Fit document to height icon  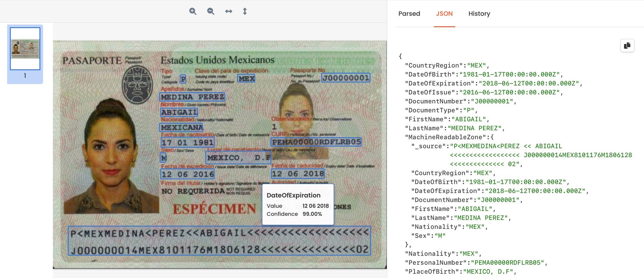245,11
